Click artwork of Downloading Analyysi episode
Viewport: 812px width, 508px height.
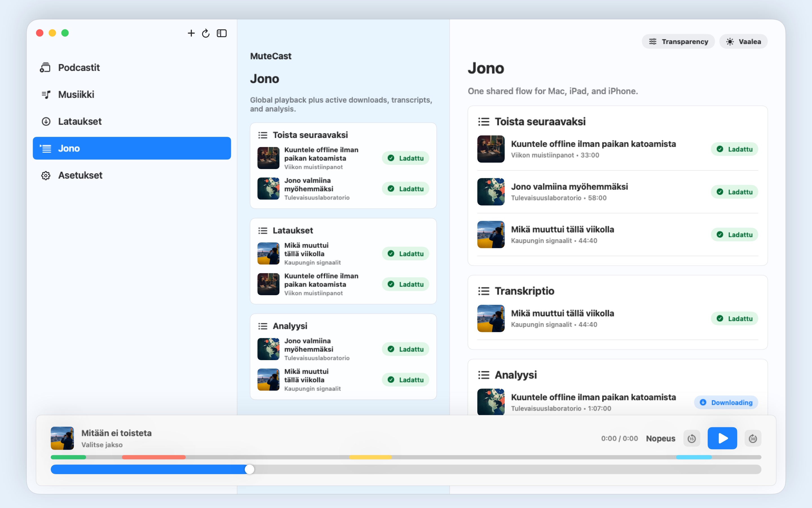tap(491, 402)
